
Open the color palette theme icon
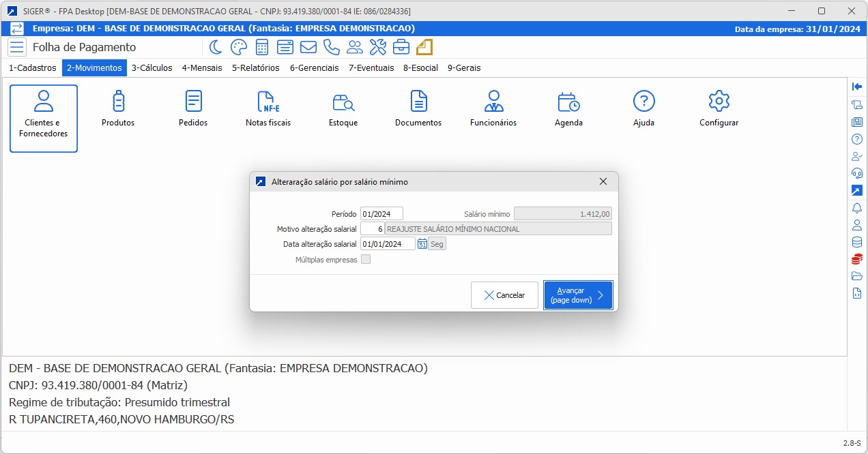tap(238, 47)
